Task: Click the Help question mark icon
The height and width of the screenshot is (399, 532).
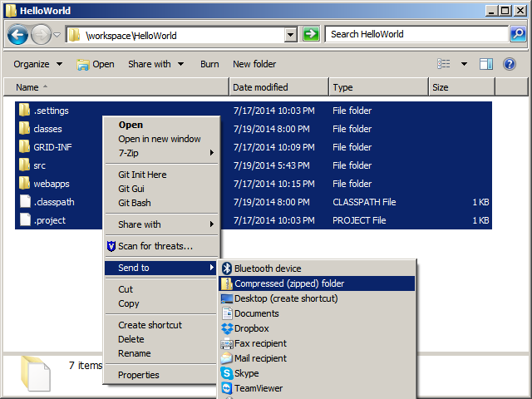Action: tap(510, 64)
